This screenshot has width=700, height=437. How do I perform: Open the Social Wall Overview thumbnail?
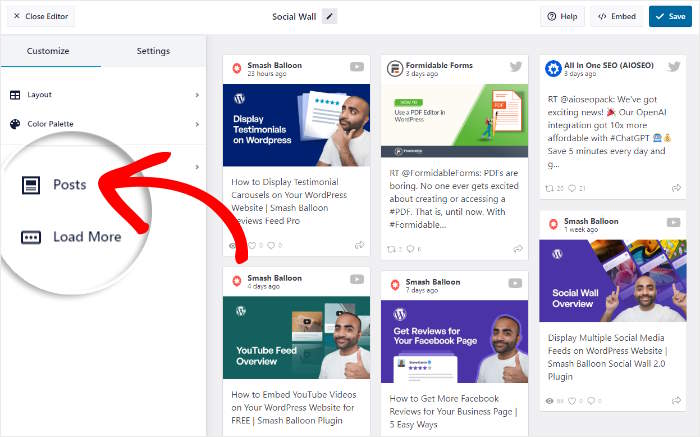(x=613, y=281)
